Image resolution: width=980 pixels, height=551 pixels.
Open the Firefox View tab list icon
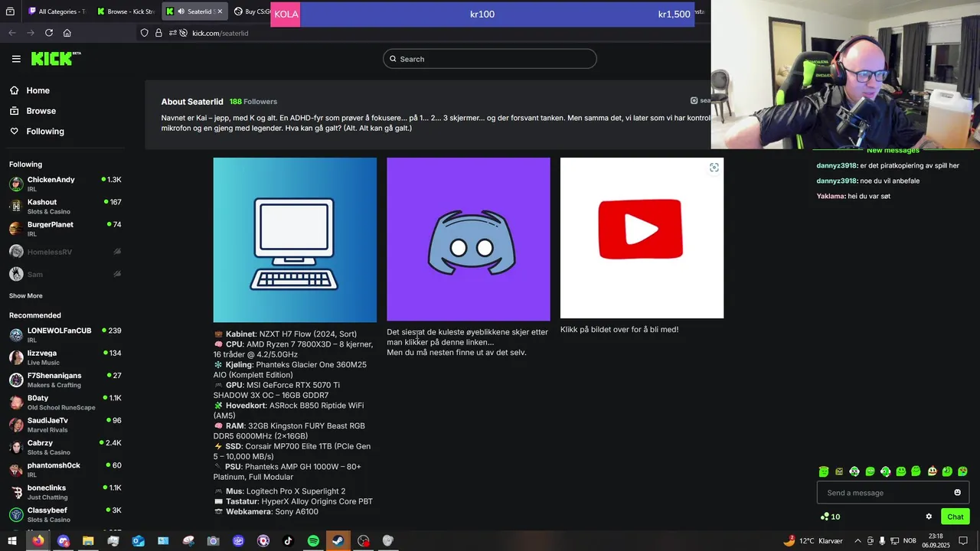tap(11, 11)
